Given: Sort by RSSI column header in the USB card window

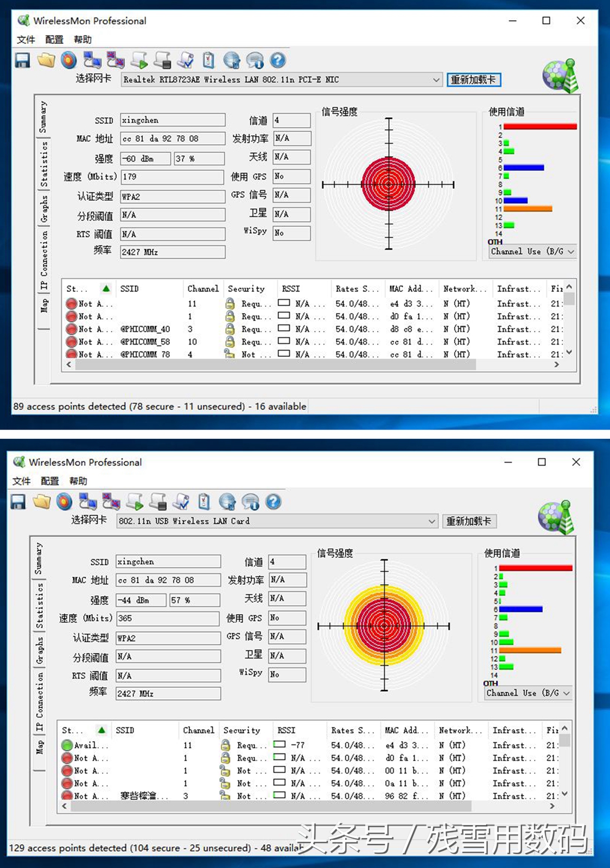Looking at the screenshot, I should coord(300,730).
